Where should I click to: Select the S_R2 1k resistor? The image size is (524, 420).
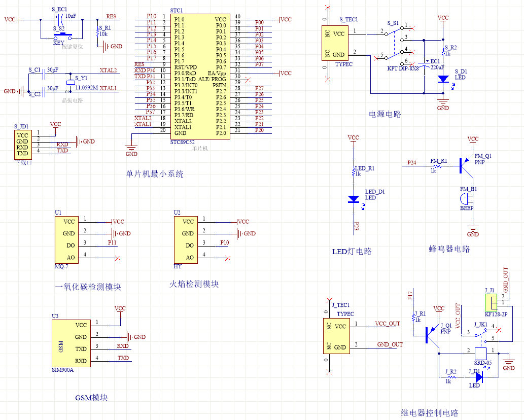click(x=443, y=52)
